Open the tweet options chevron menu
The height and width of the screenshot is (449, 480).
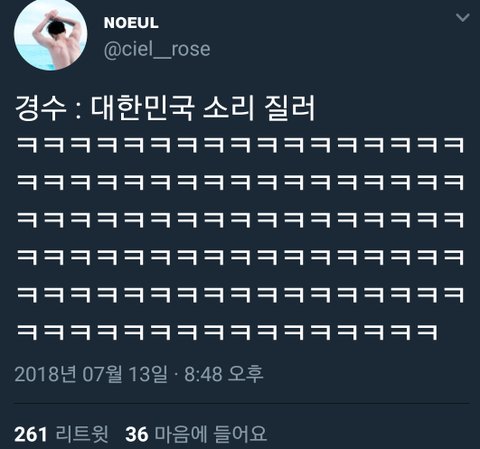463,17
